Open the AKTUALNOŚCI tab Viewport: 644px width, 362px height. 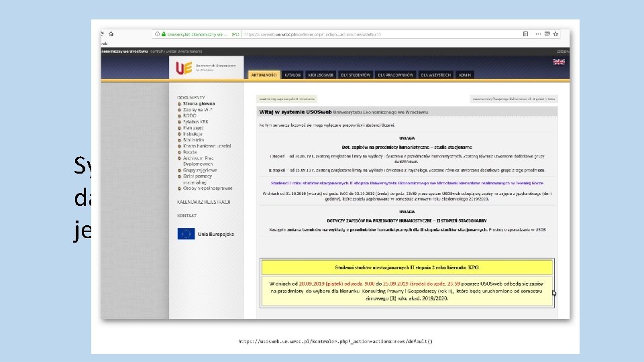(264, 75)
